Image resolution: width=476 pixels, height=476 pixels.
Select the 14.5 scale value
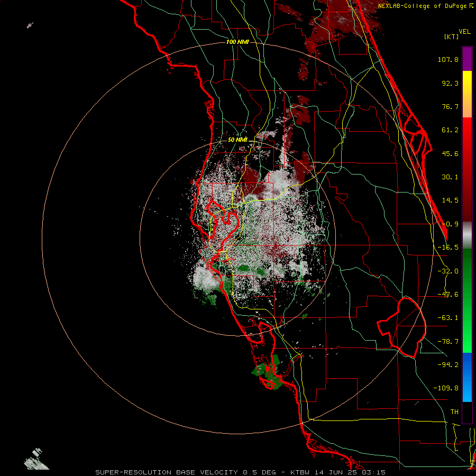[x=450, y=200]
